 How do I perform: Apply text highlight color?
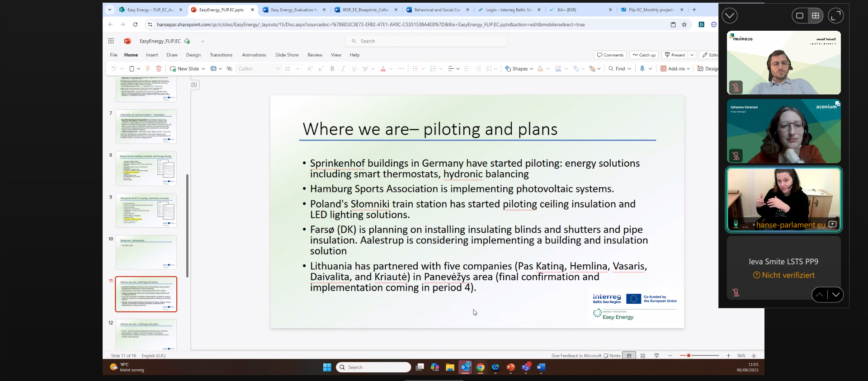coord(365,69)
